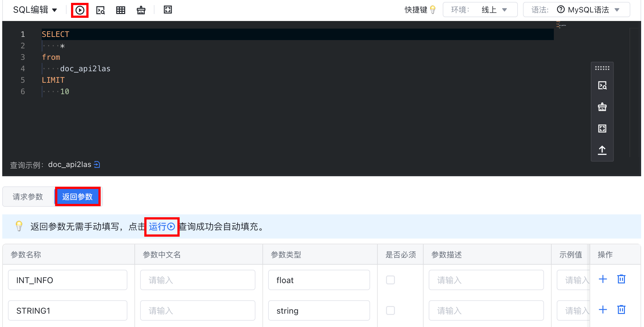
Task: Click the asterisk on line 2
Action: point(62,46)
